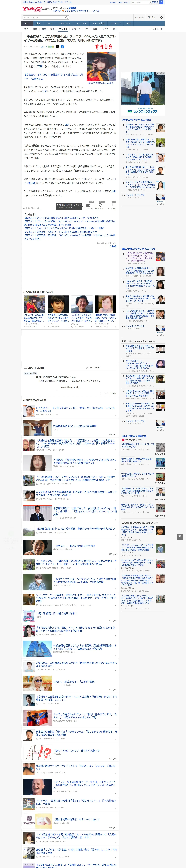Open the 10月1日"都民の日" ad item

(56, 613)
